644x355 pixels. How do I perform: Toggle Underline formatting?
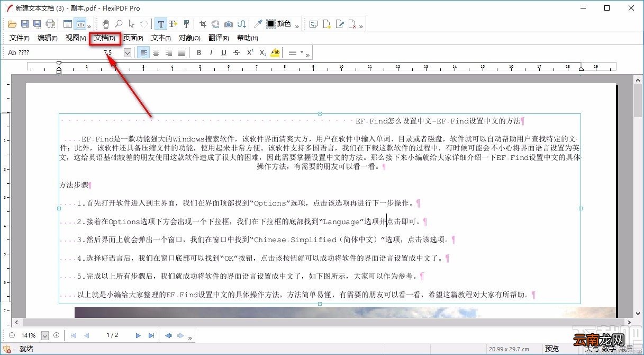pos(224,52)
